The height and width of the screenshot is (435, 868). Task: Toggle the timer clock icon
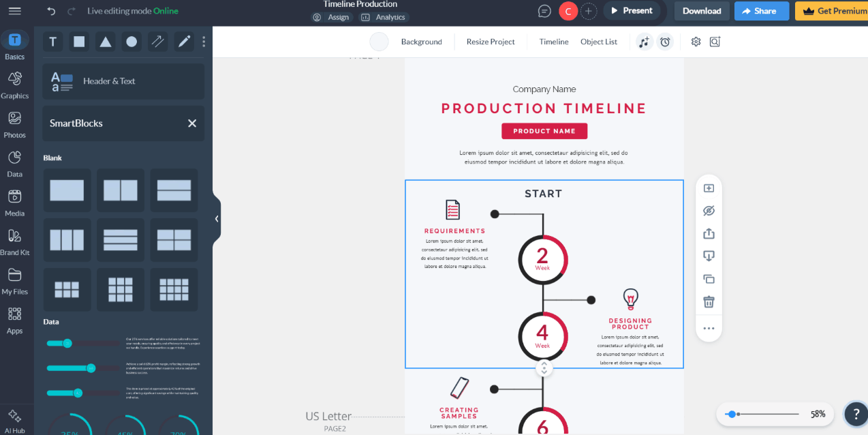[x=665, y=42]
